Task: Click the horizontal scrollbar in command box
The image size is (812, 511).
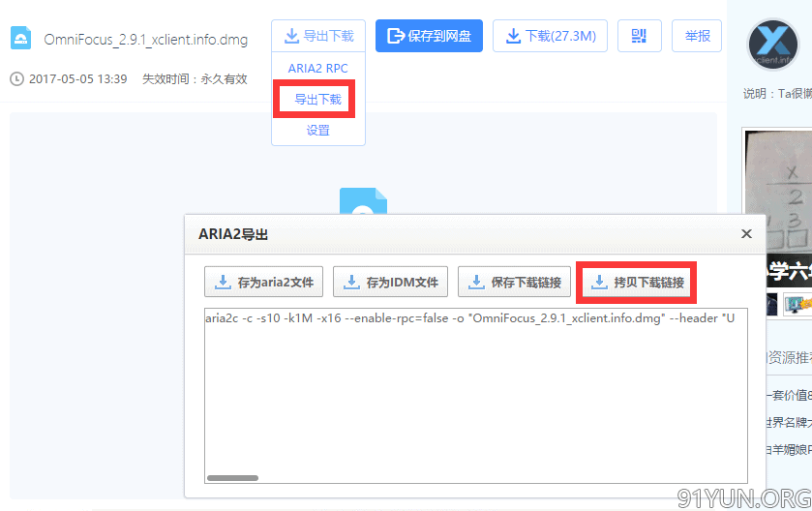Action: pos(232,477)
